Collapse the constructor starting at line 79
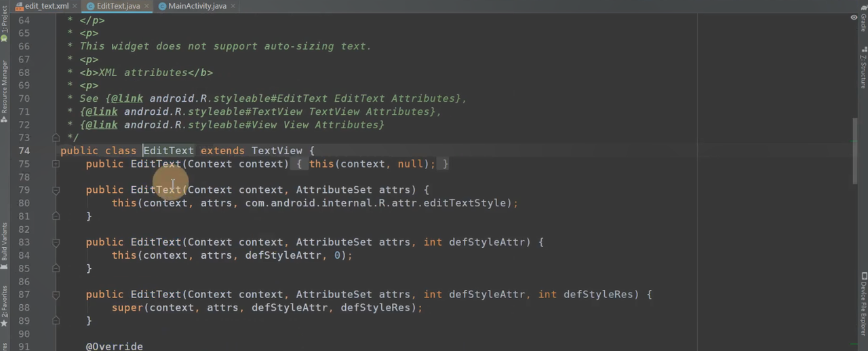This screenshot has height=351, width=868. pyautogui.click(x=56, y=190)
